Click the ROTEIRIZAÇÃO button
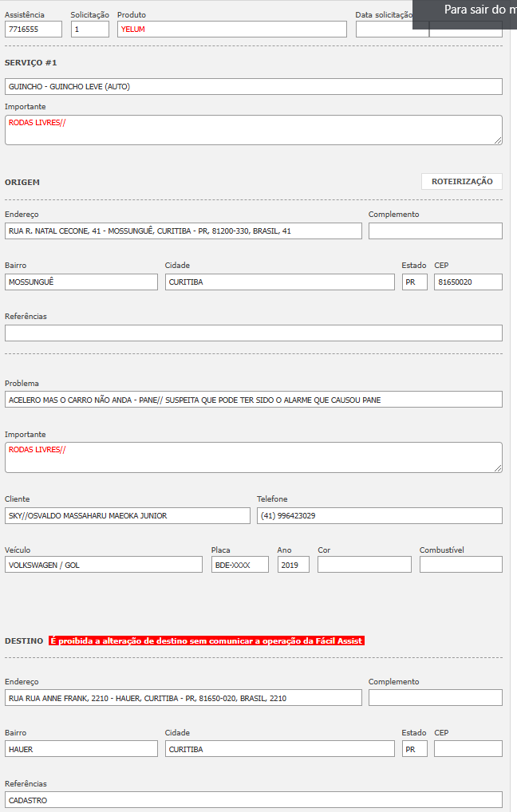 461,182
